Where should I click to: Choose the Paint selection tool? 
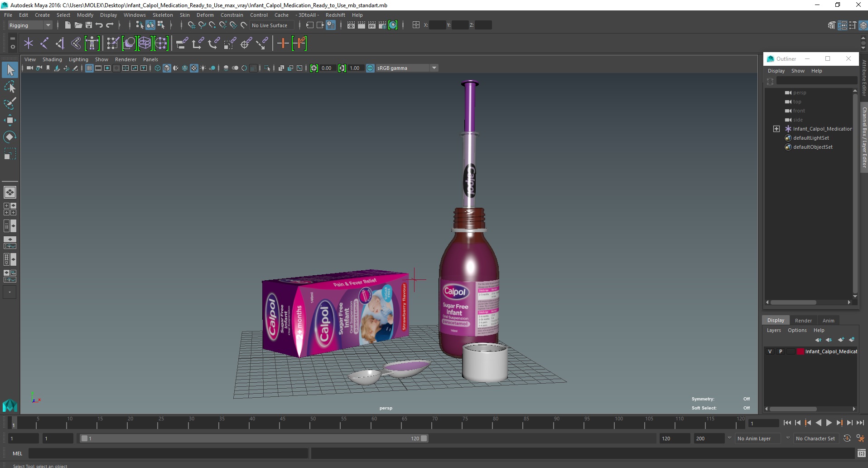pos(10,103)
